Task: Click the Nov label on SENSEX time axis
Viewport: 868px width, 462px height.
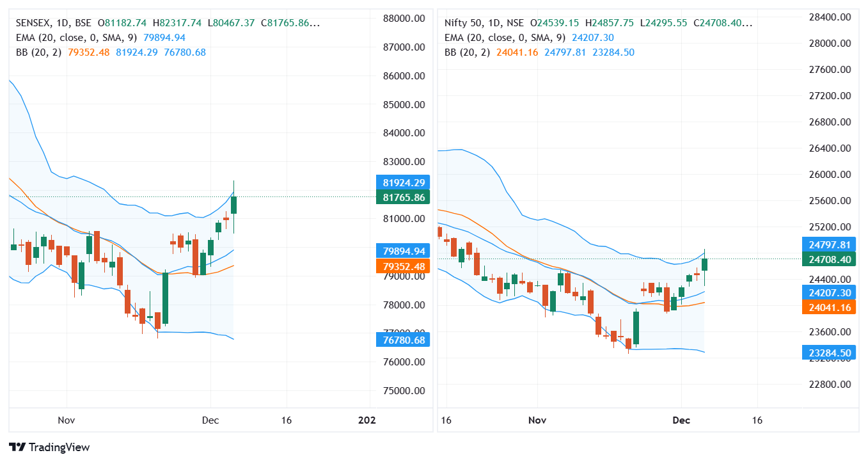Action: [x=67, y=420]
